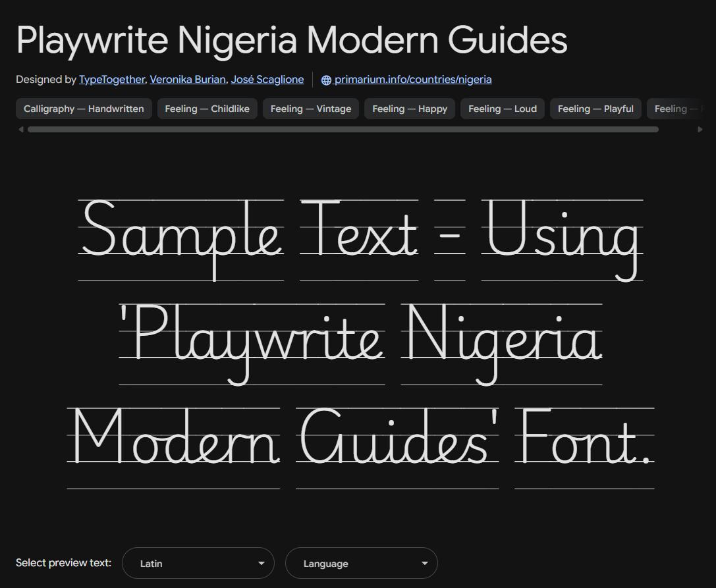Click the 'Select preview text:' label

coord(63,562)
